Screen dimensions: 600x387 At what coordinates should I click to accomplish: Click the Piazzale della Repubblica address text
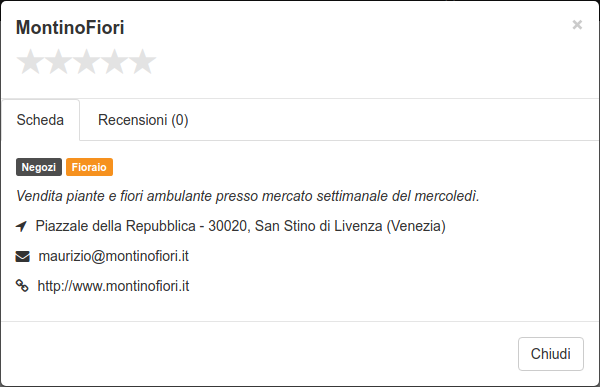[x=116, y=226]
